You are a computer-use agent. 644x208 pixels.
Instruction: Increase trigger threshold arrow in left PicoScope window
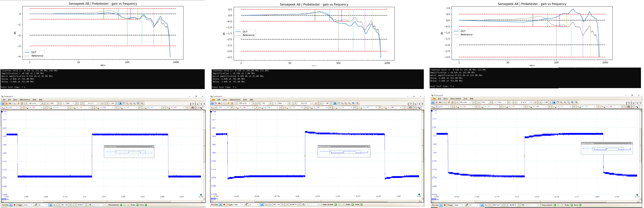pos(70,205)
